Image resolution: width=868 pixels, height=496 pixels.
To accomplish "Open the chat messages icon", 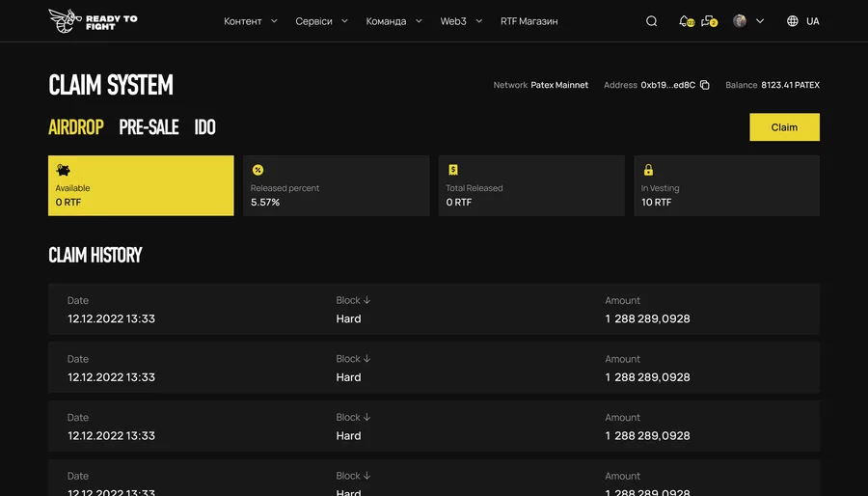I will click(709, 21).
